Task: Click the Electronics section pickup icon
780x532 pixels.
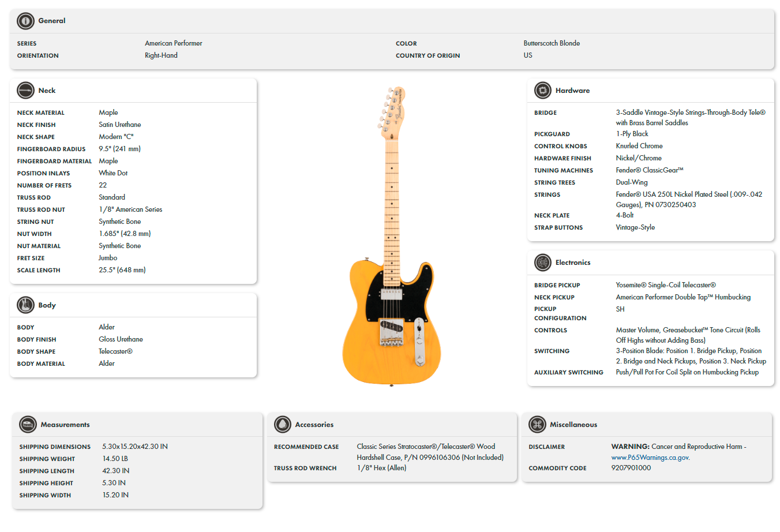Action: point(542,263)
